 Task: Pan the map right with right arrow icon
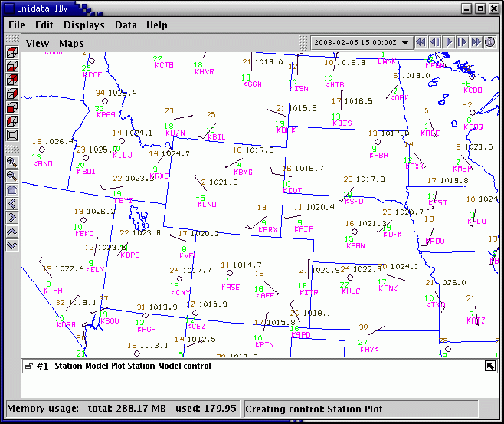tap(12, 218)
